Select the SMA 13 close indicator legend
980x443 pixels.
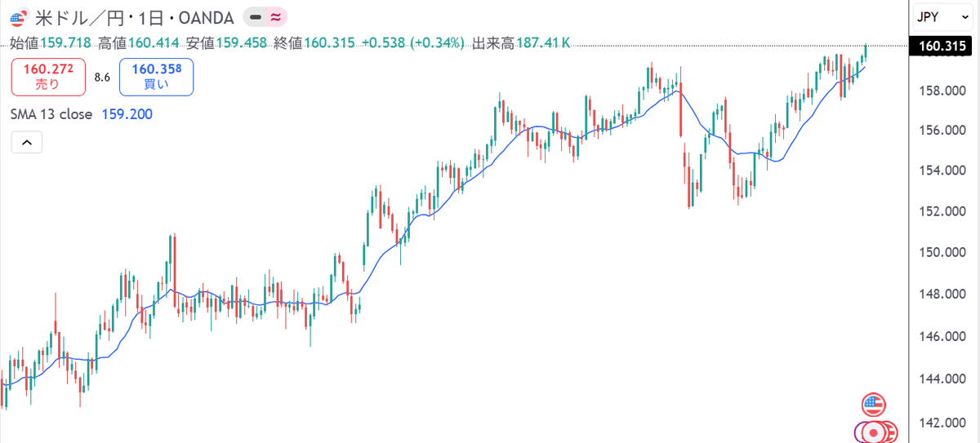(x=52, y=114)
